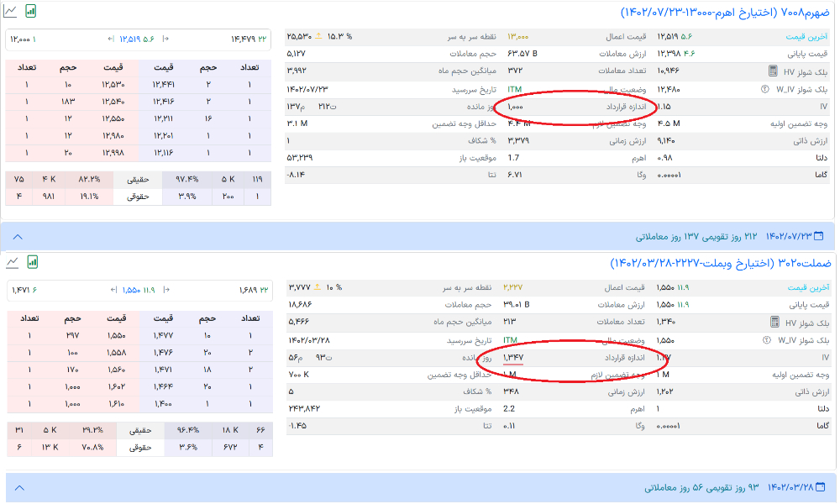This screenshot has width=840, height=504.
Task: Click left-arrow marker before ۱,۵۵۰ in price range
Action: click(113, 290)
